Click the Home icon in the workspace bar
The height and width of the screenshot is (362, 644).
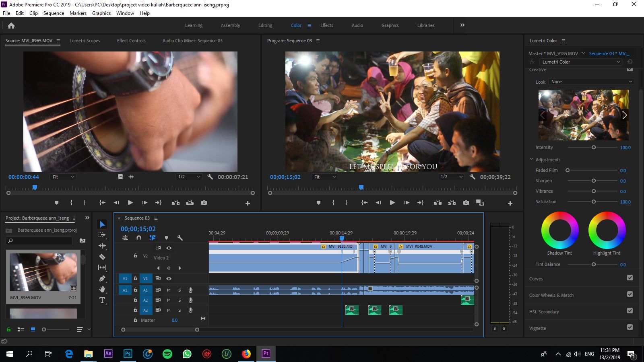(x=11, y=25)
